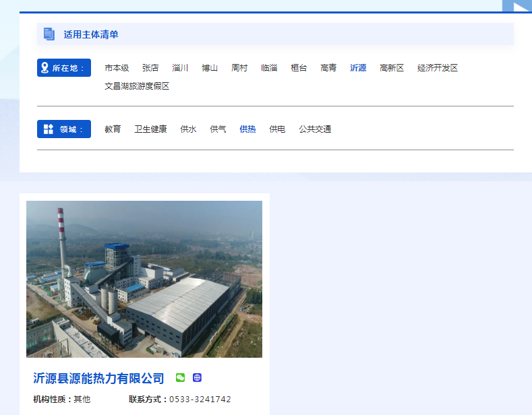Image resolution: width=532 pixels, height=415 pixels.
Task: Choose 经济开发区 location filter
Action: point(438,68)
